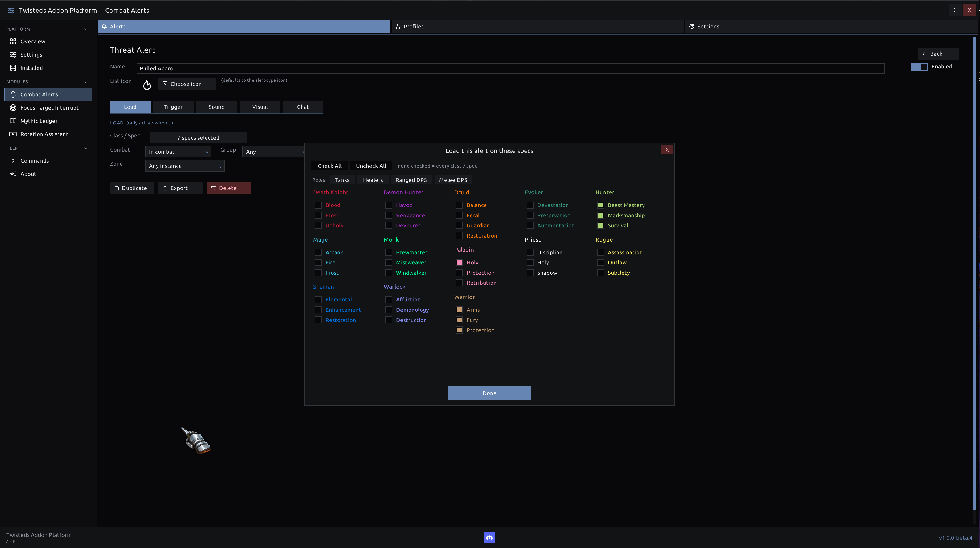980x548 pixels.
Task: Open the Focus Target Interrupt target icon
Action: point(13,108)
